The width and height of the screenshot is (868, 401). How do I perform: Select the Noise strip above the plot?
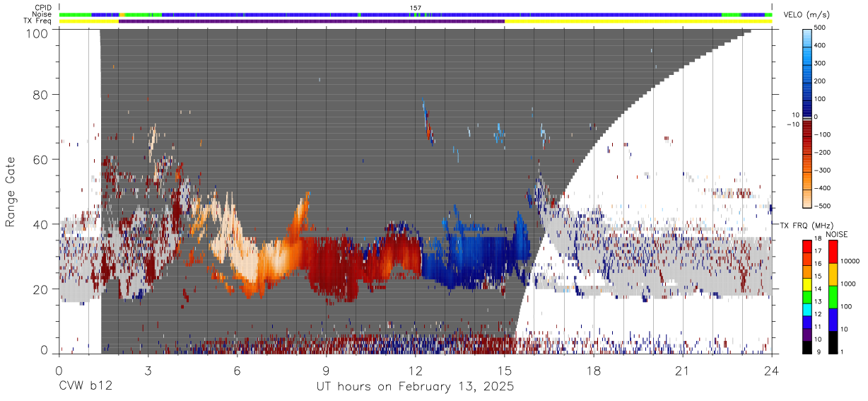pyautogui.click(x=416, y=14)
